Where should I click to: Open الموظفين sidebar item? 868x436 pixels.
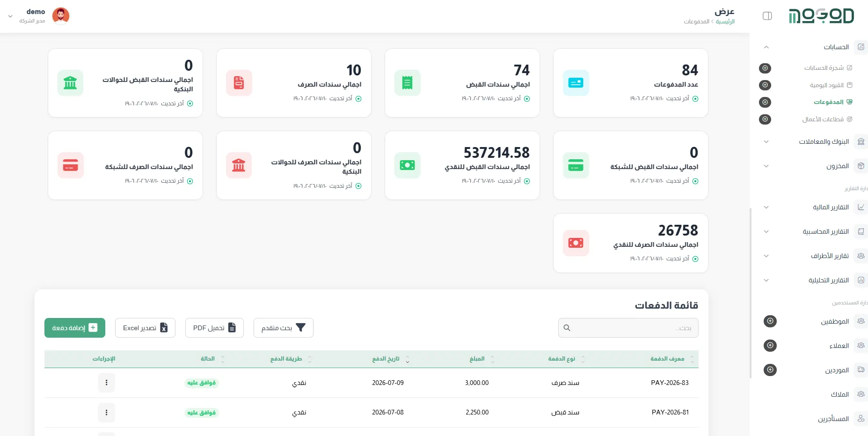(834, 321)
